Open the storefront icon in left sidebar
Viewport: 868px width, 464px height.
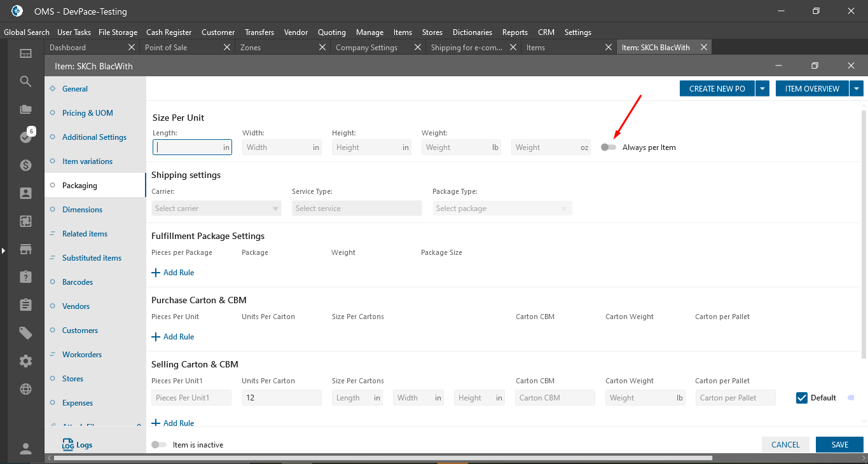(x=25, y=249)
